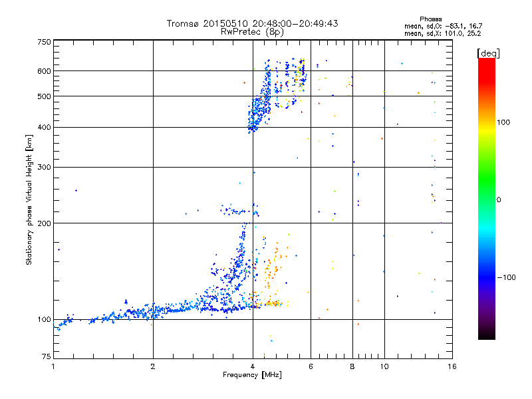
Task: Click the y-axis tick label '500'
Action: point(44,96)
